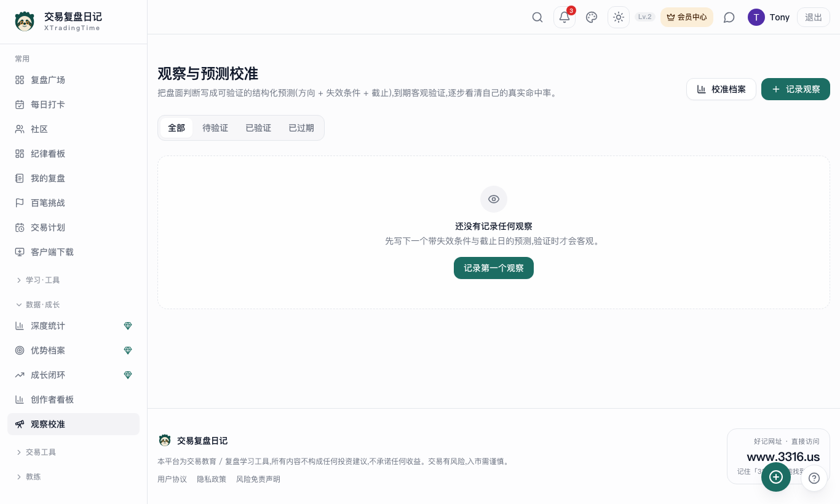Click the 客户端下载 download icon
Screen dimensions: 840x504
pyautogui.click(x=20, y=252)
